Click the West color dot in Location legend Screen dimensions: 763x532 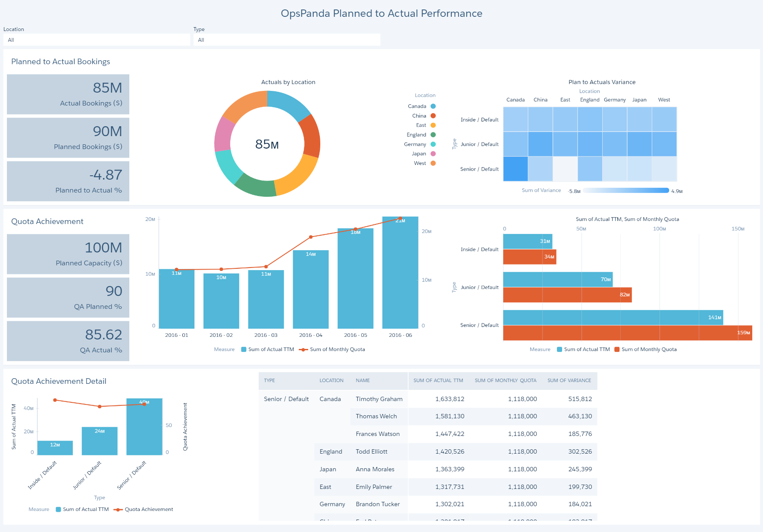432,163
